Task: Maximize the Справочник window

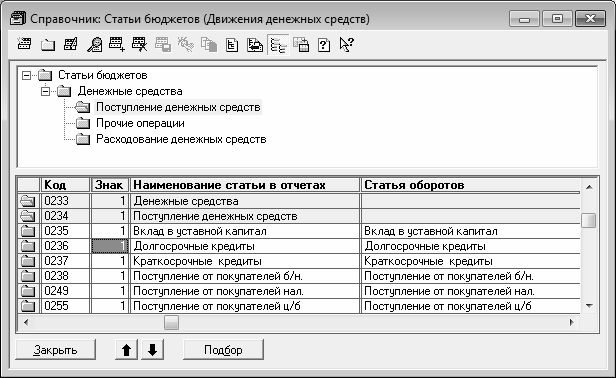Action: (557, 18)
